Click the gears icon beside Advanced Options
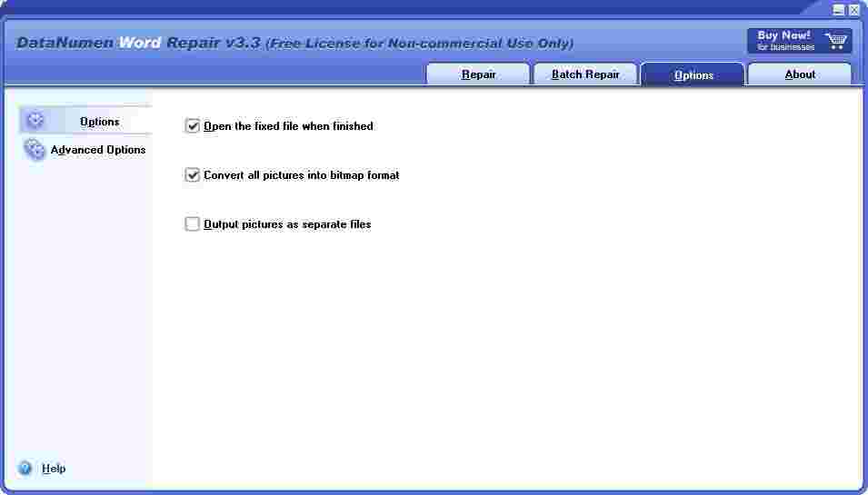868x495 pixels. pyautogui.click(x=35, y=149)
